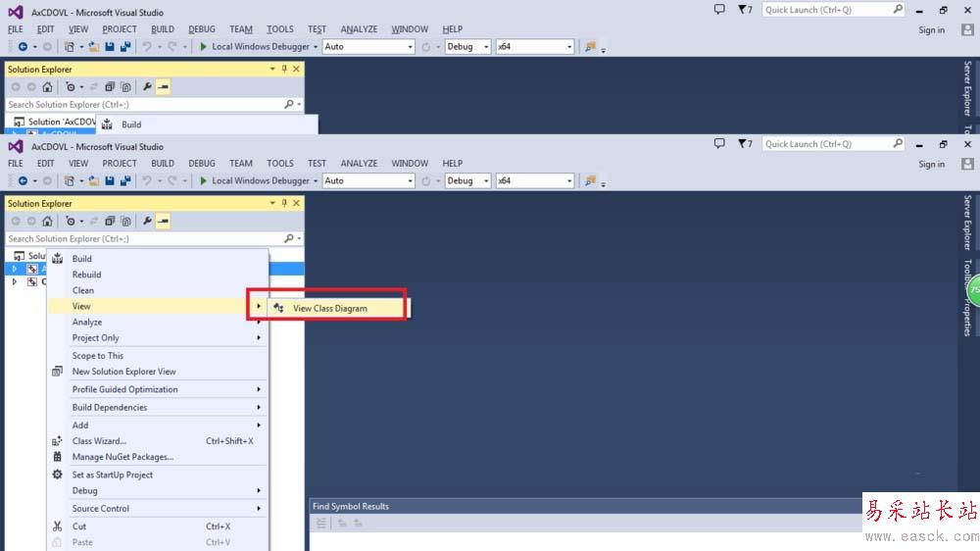Open the ANALYZE menu in the upper window
980x551 pixels.
tap(359, 29)
